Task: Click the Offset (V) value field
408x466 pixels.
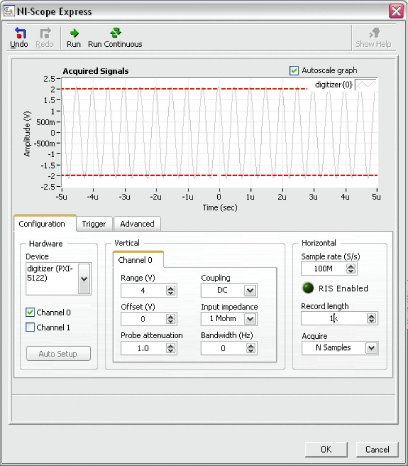Action: coord(143,319)
